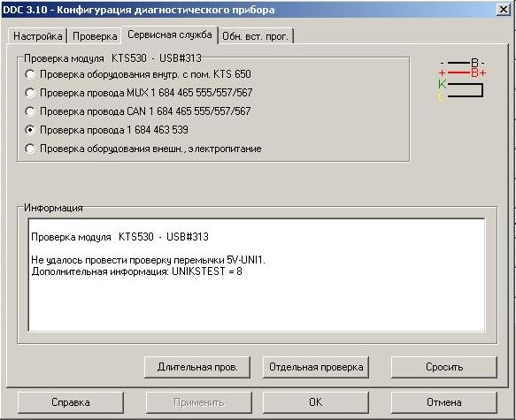Viewport: 516px width, 420px height.
Task: Open Справка help
Action: 71,402
